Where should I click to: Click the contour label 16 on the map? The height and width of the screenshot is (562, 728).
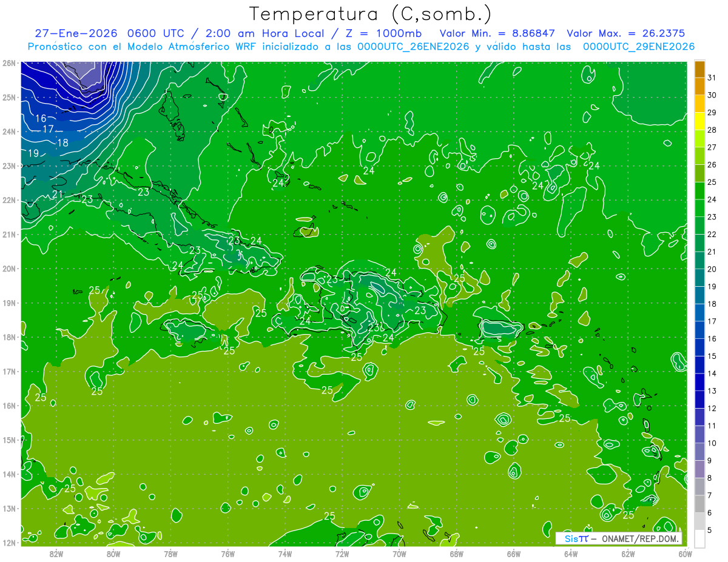(41, 118)
